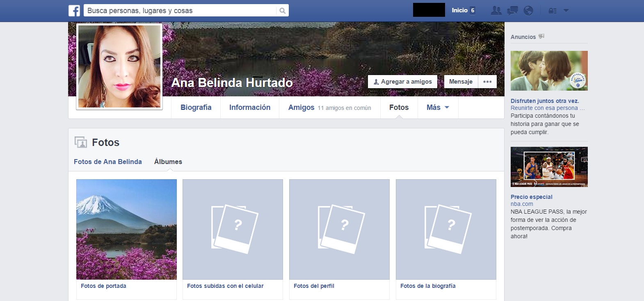Click the 'Fotos de la biografía' title link

(x=428, y=286)
